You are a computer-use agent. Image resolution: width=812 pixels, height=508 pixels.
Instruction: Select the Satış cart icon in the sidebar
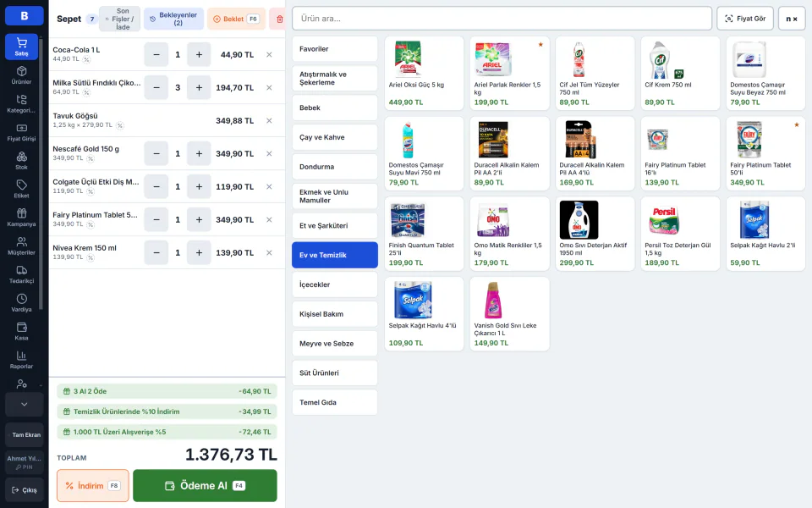tap(21, 47)
